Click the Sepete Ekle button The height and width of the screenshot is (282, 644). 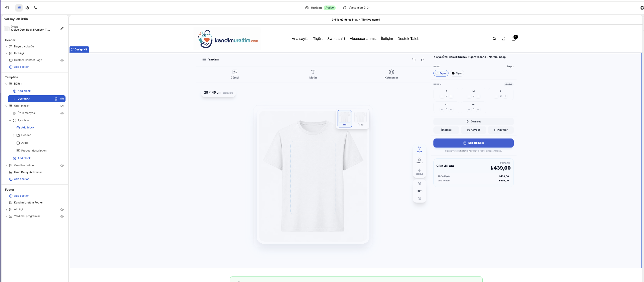pyautogui.click(x=473, y=143)
